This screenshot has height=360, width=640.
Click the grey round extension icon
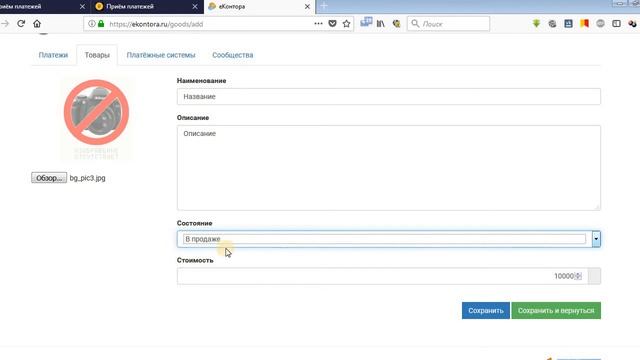(600, 24)
